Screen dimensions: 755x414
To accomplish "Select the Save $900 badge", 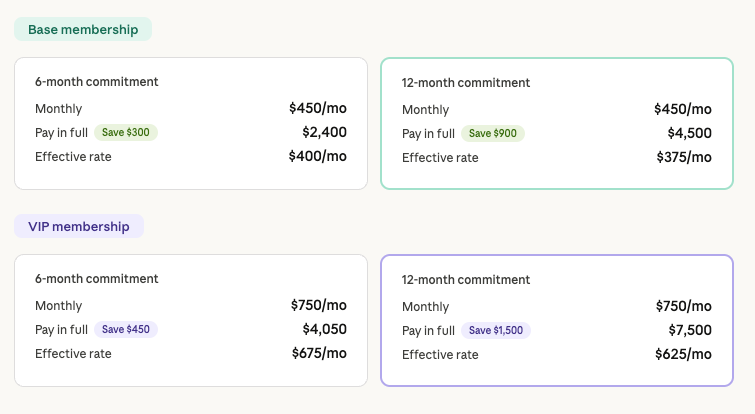I will [493, 133].
